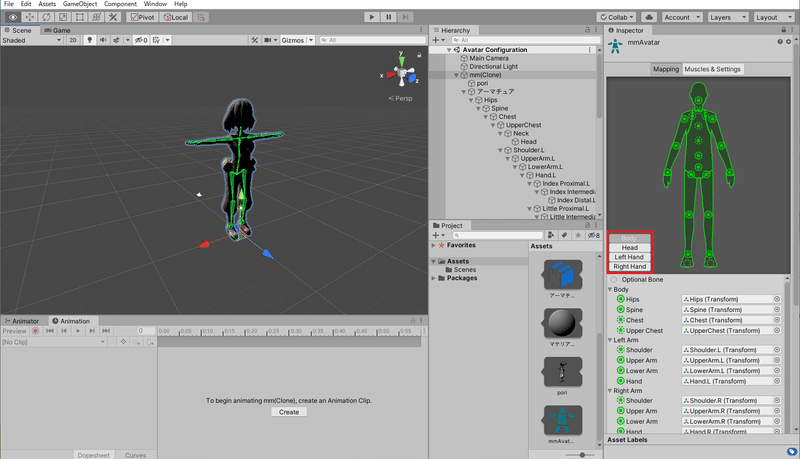This screenshot has height=459, width=800.
Task: Toggle 2D view mode
Action: 73,40
